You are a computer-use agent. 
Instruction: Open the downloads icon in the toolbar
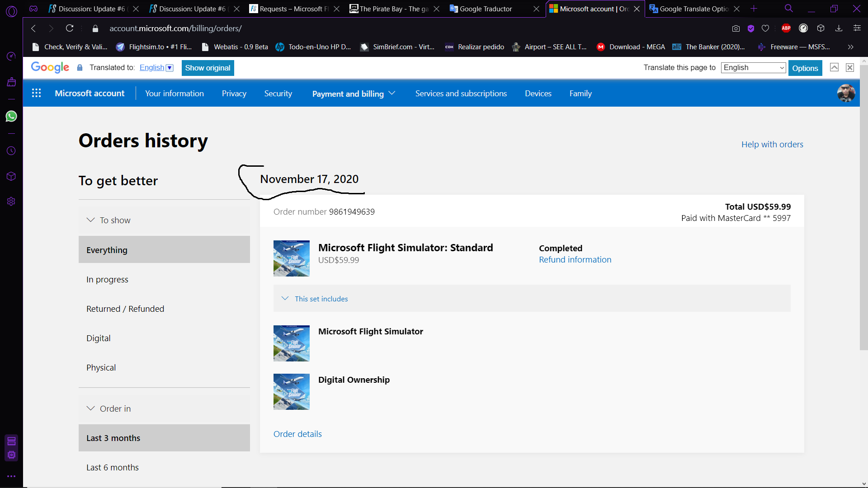pyautogui.click(x=839, y=28)
